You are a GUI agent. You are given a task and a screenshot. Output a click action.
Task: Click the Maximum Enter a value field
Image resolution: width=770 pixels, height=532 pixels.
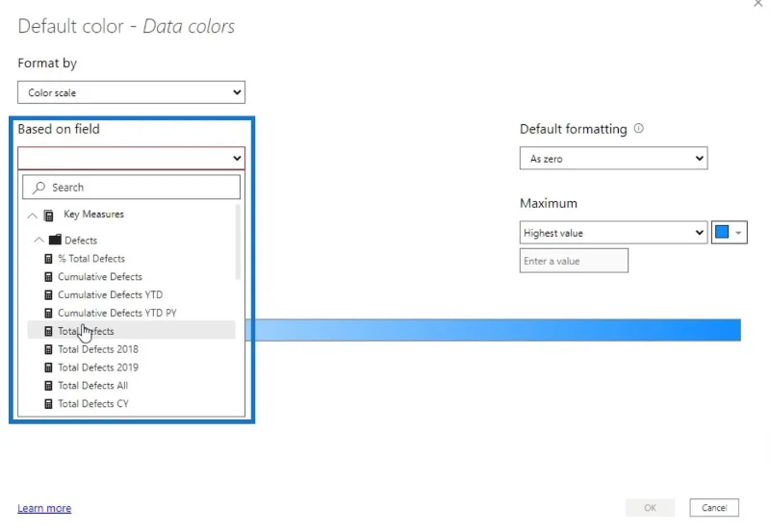pyautogui.click(x=574, y=261)
